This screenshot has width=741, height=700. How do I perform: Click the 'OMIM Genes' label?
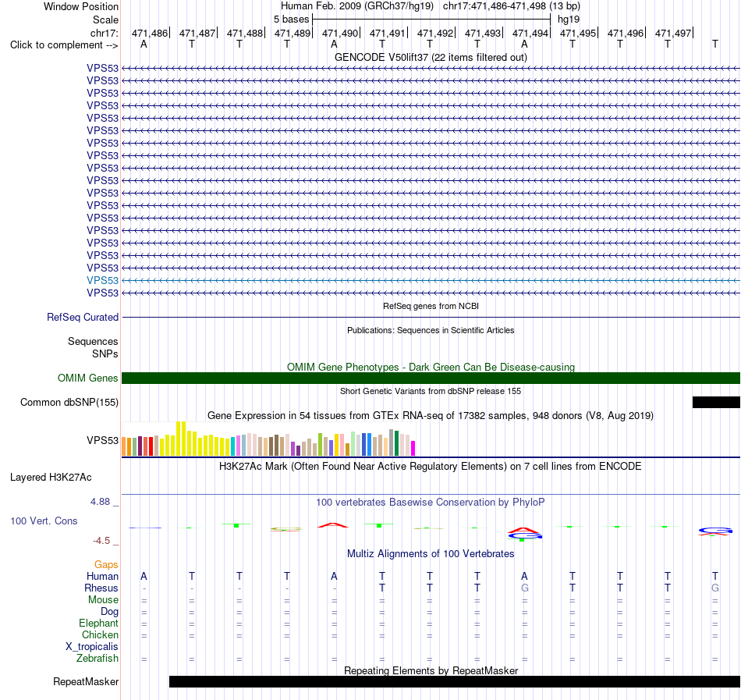point(87,378)
